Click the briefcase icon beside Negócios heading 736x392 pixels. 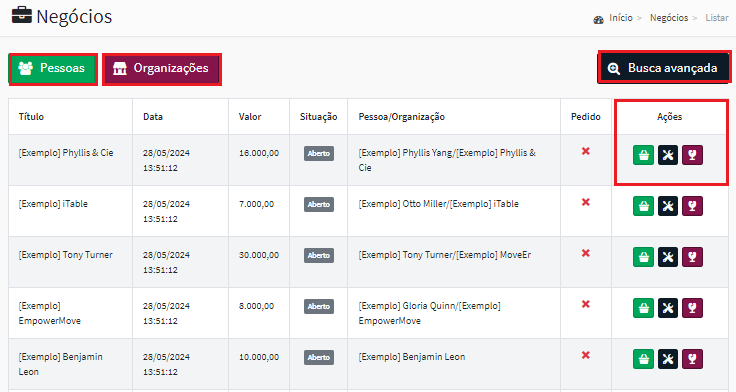coord(22,15)
